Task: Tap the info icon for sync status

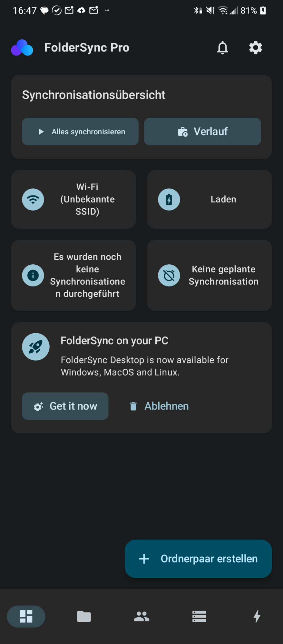Action: coord(33,275)
